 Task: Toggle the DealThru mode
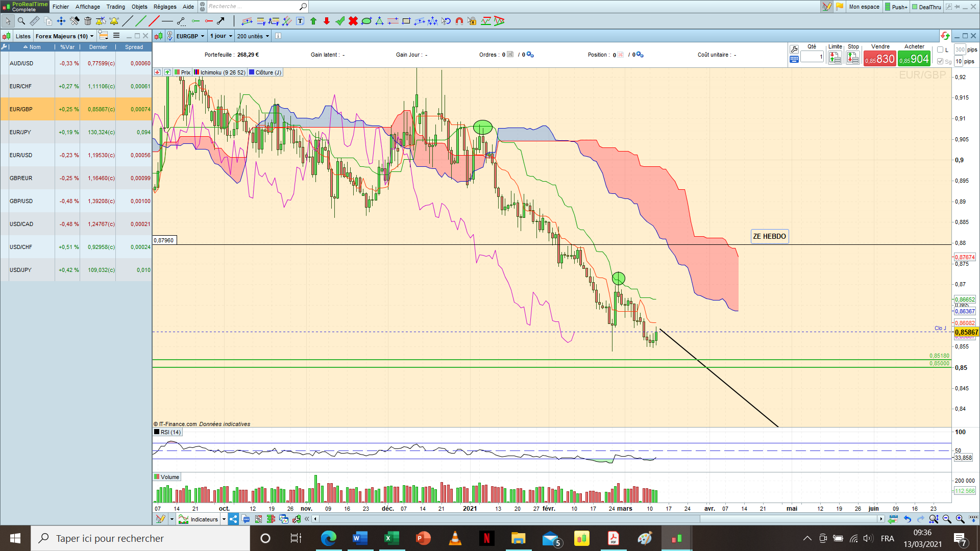pyautogui.click(x=926, y=7)
